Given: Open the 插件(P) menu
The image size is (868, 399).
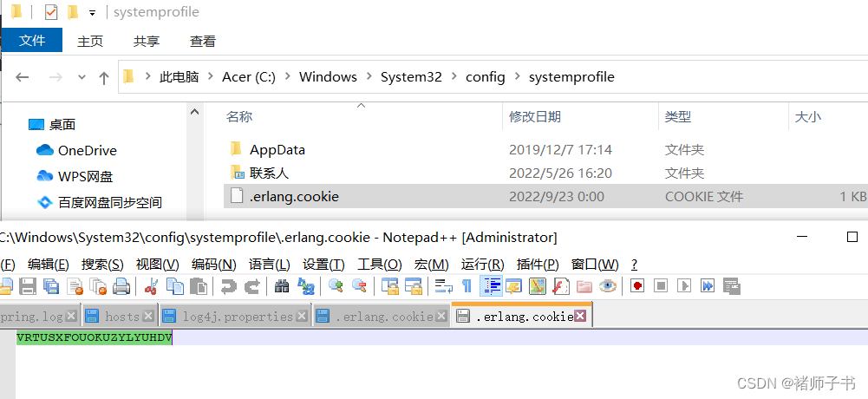Looking at the screenshot, I should (x=538, y=264).
